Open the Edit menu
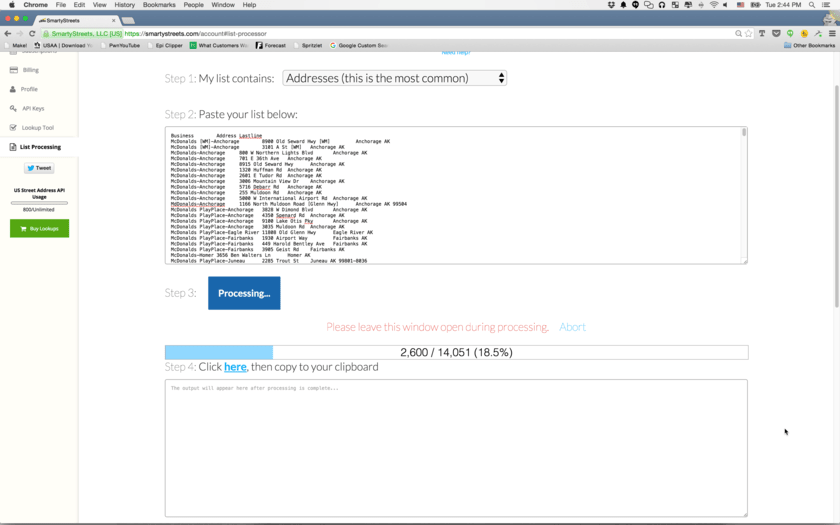The width and height of the screenshot is (840, 525). coord(79,5)
